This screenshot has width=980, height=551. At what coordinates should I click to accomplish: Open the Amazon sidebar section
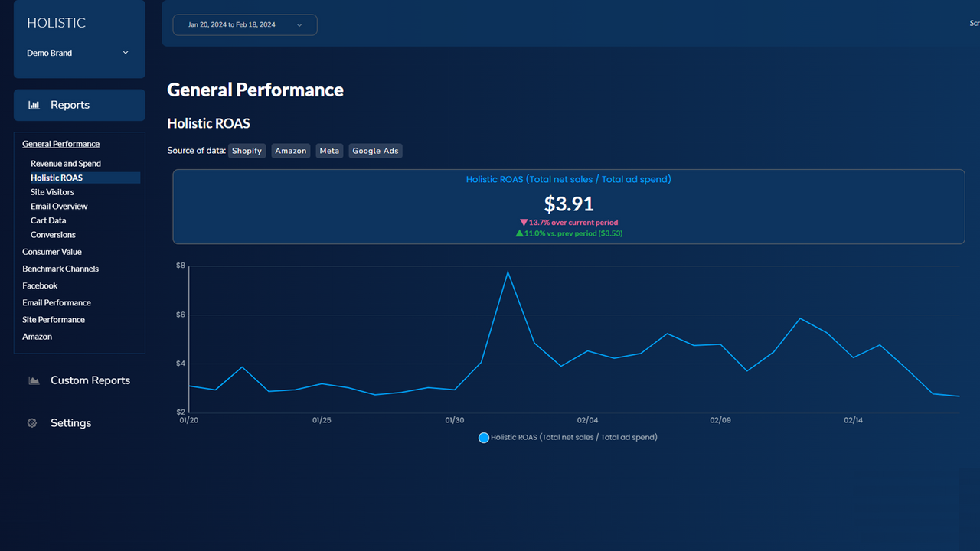click(x=38, y=337)
